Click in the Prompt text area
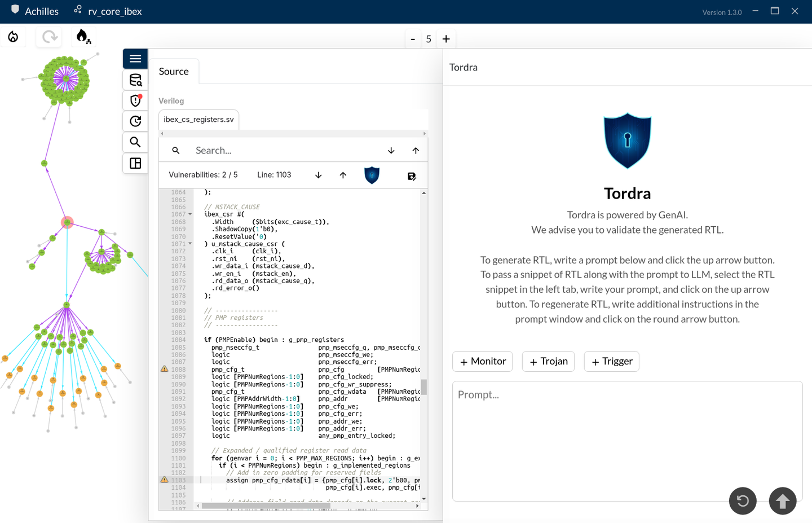 coord(627,441)
